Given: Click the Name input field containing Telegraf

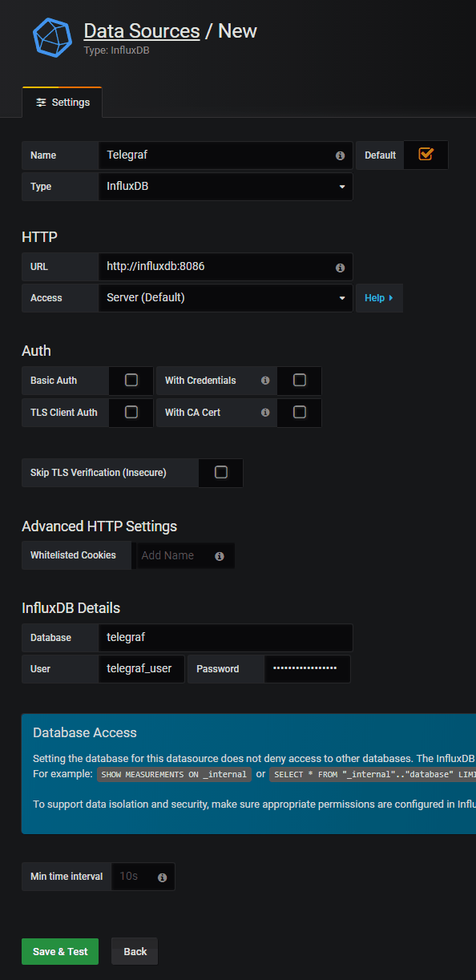Looking at the screenshot, I should pos(225,155).
